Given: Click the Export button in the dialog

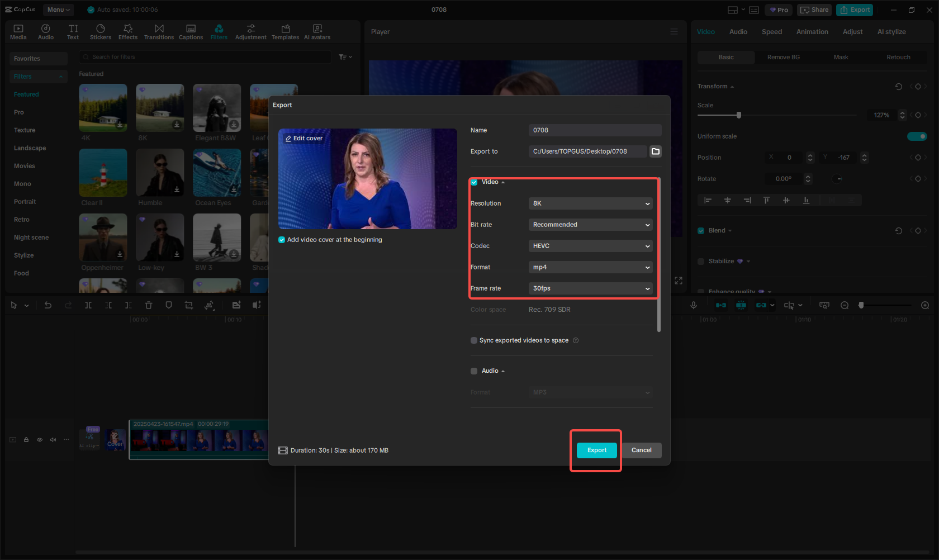Looking at the screenshot, I should (x=596, y=450).
